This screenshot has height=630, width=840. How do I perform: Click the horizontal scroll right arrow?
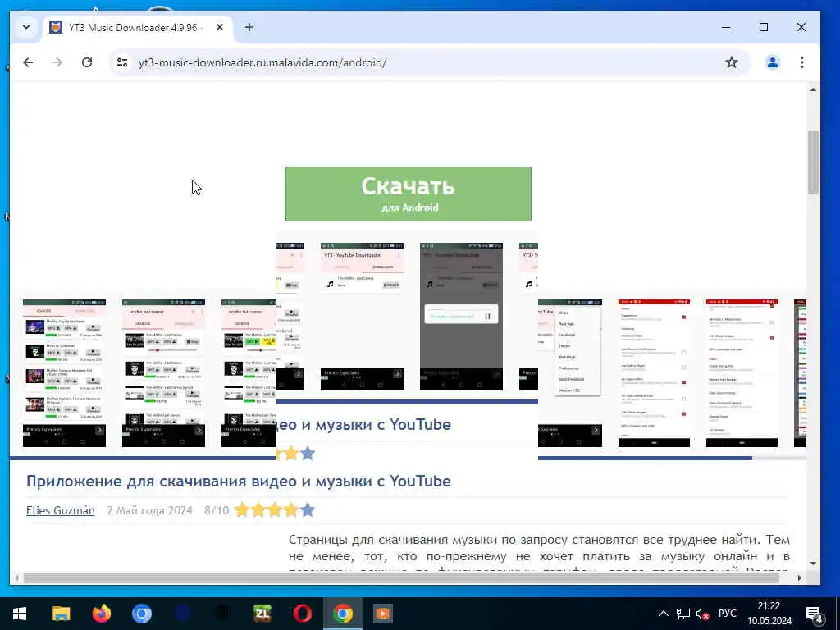(800, 578)
